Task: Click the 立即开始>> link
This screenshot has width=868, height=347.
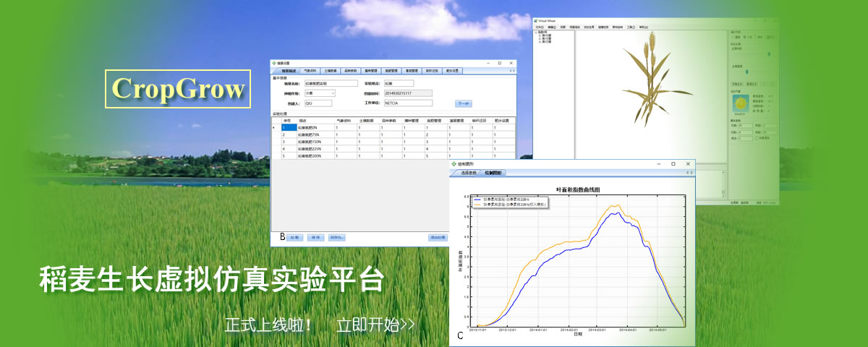Action: pos(375,325)
